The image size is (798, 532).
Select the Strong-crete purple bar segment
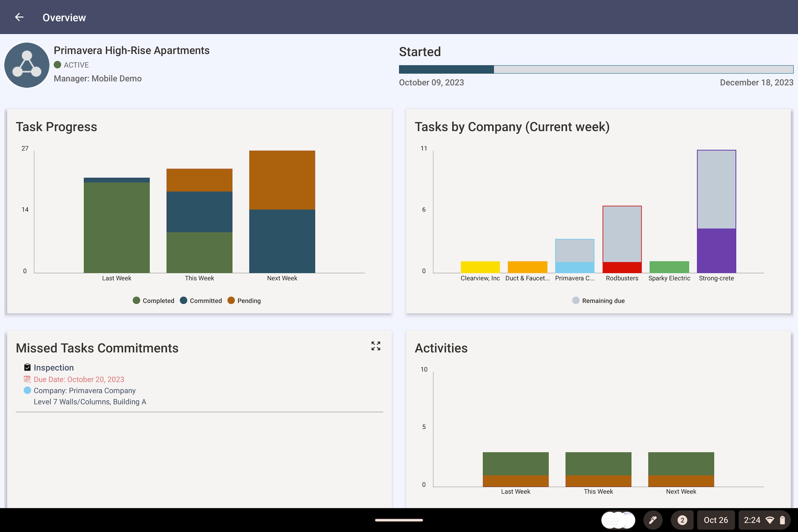click(716, 251)
